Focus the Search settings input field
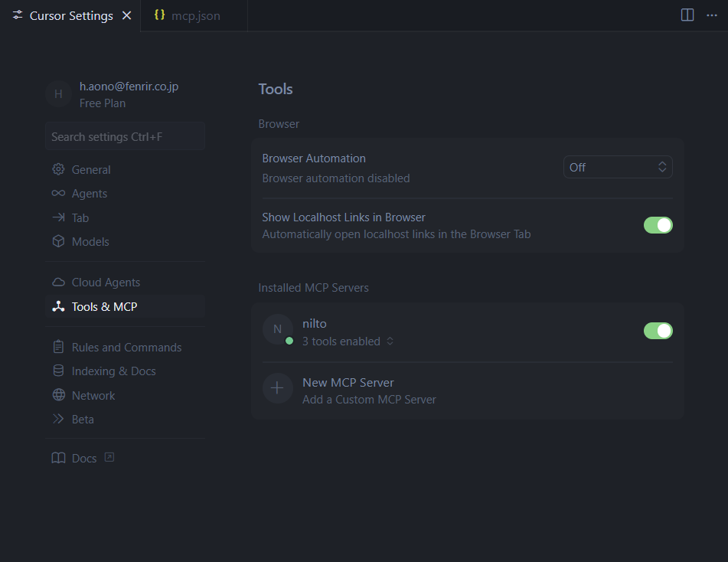Image resolution: width=728 pixels, height=562 pixels. point(125,136)
